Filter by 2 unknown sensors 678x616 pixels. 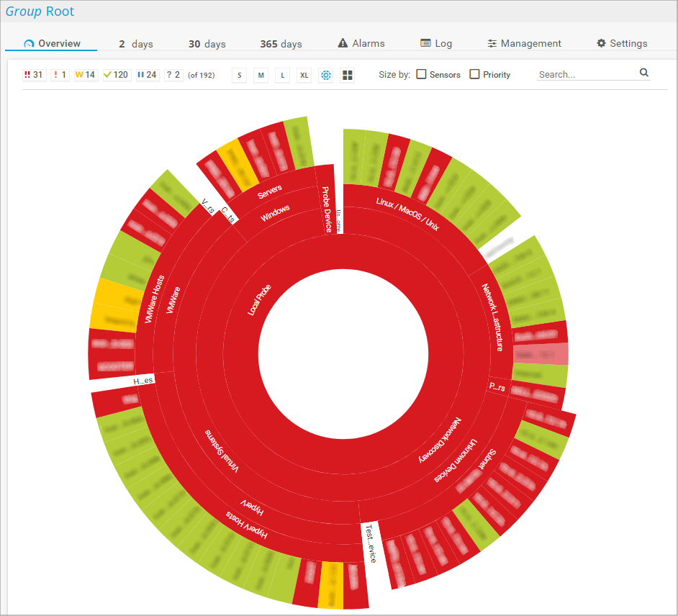click(173, 75)
